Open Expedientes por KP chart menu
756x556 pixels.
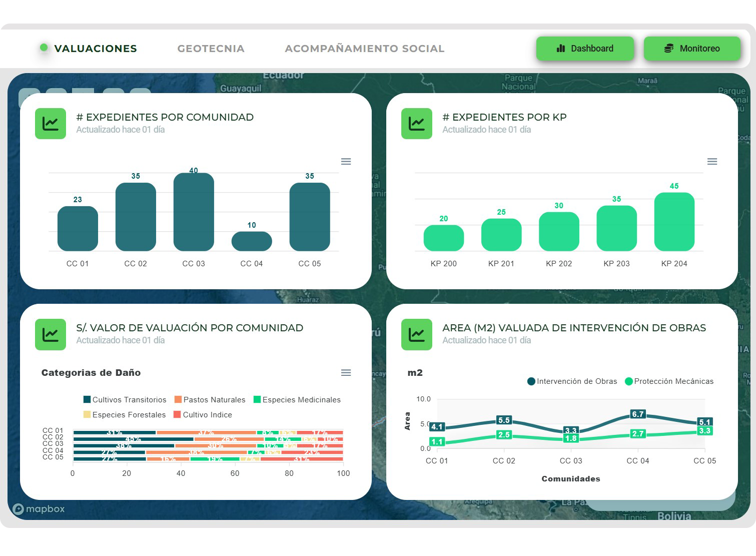click(x=712, y=162)
